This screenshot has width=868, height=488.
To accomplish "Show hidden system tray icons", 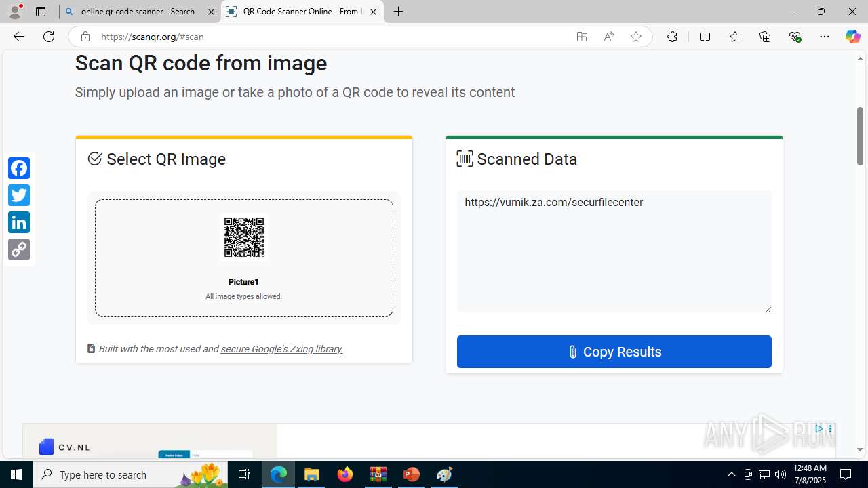I will coord(731,474).
